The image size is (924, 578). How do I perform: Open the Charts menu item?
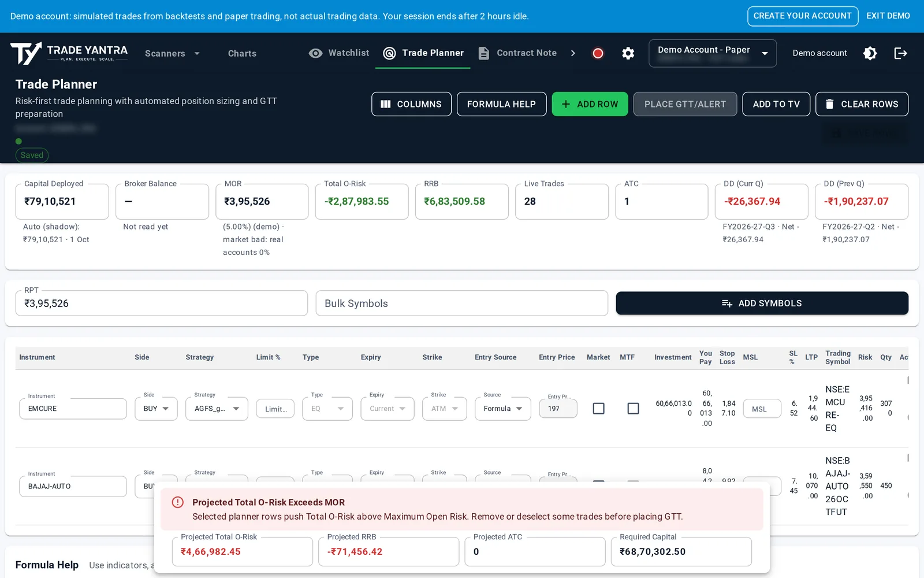[242, 53]
